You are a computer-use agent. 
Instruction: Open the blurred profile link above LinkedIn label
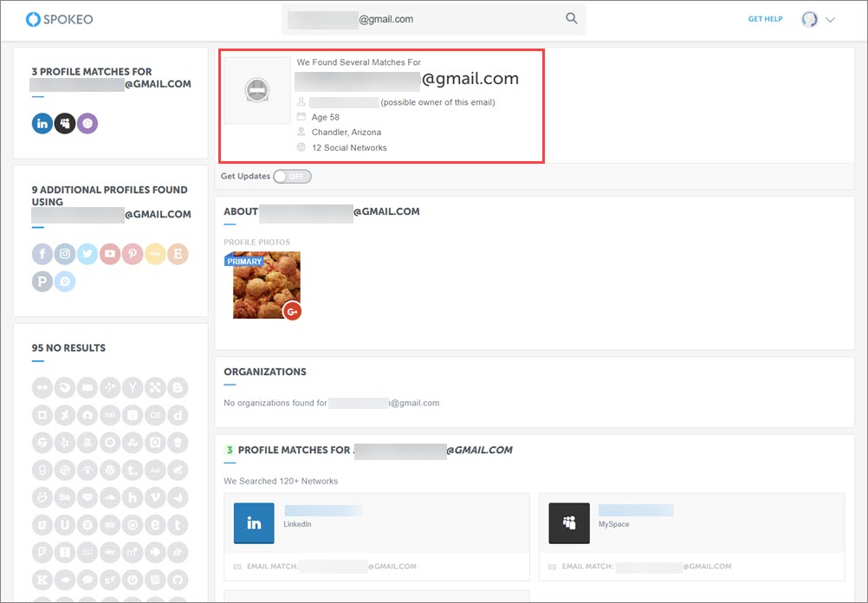point(323,510)
